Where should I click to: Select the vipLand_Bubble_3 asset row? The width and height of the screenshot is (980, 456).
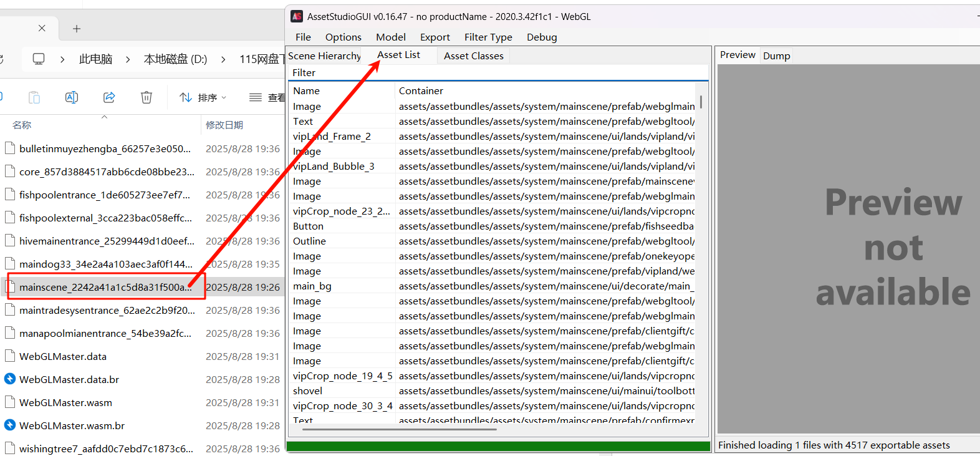point(492,167)
